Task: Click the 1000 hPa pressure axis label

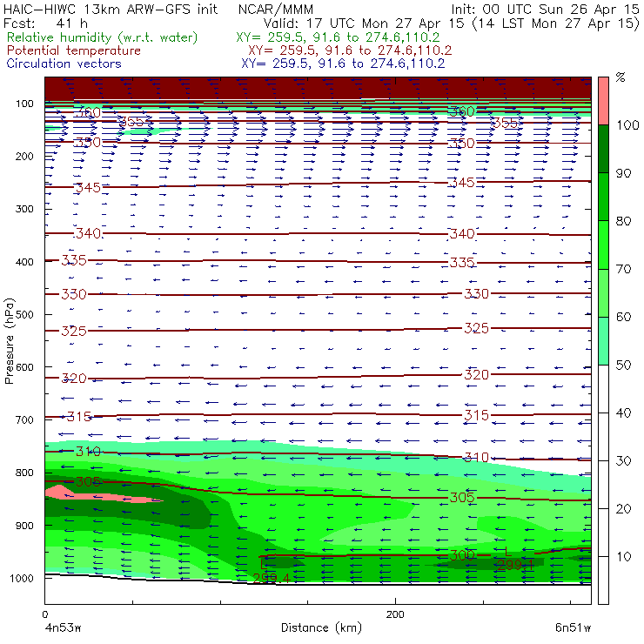Action: [22, 578]
